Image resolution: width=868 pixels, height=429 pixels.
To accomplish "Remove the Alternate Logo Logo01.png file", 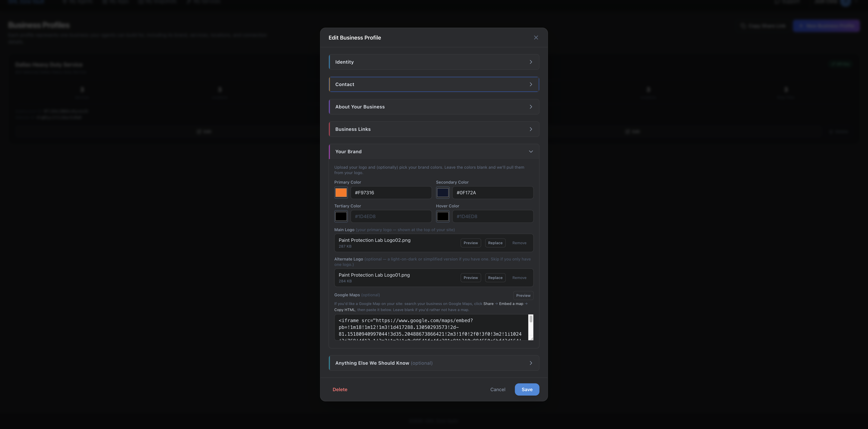I will point(519,278).
